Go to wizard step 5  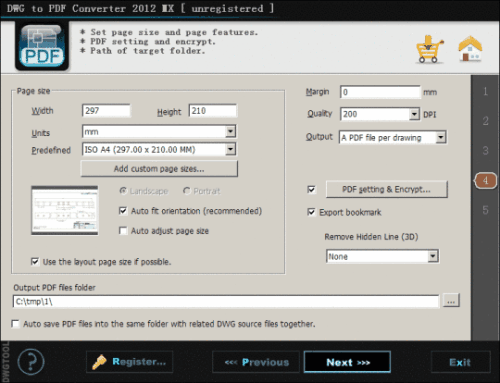click(x=485, y=210)
